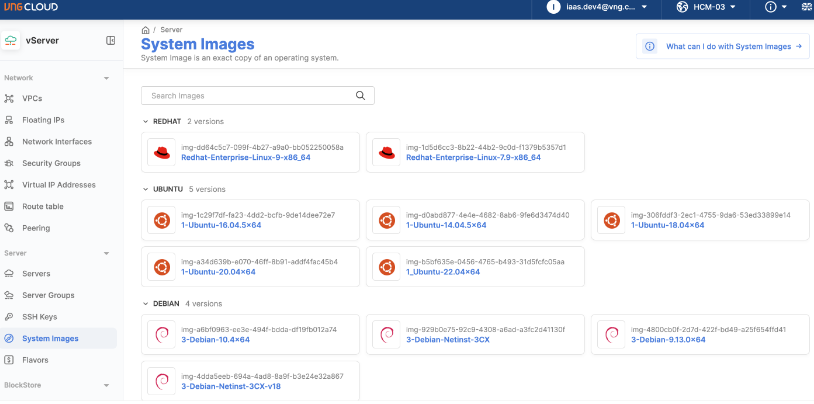This screenshot has width=814, height=404.
Task: Open the help icon in top bar
Action: click(x=771, y=8)
